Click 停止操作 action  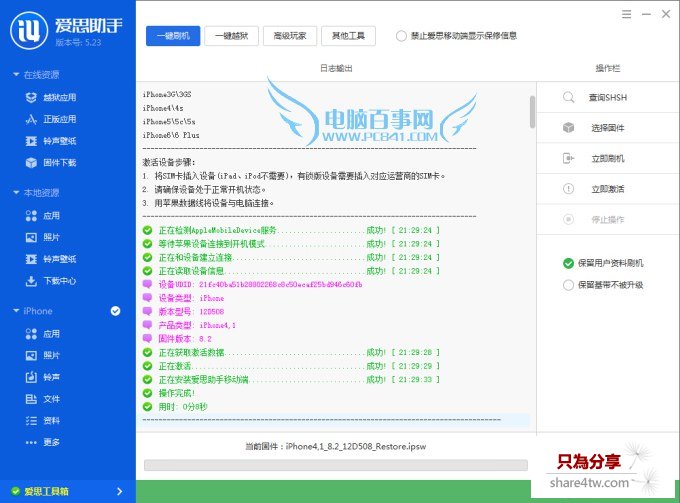608,219
